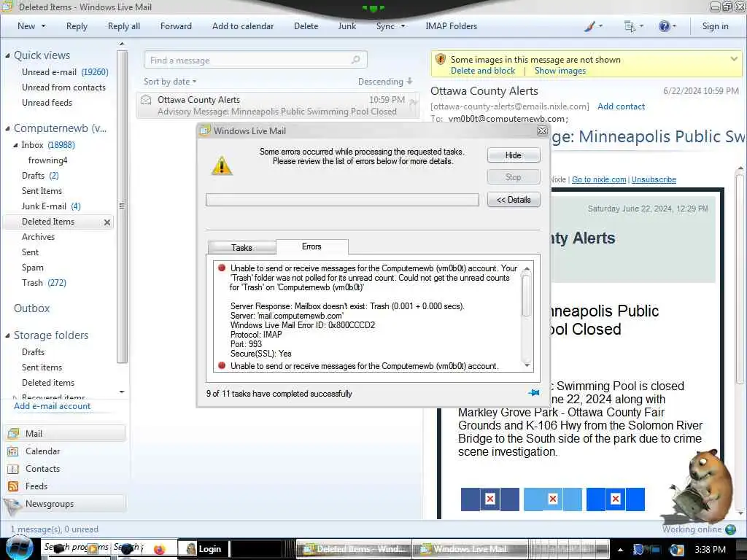The image size is (747, 560).
Task: Open the Calendar section icon
Action: point(13,451)
